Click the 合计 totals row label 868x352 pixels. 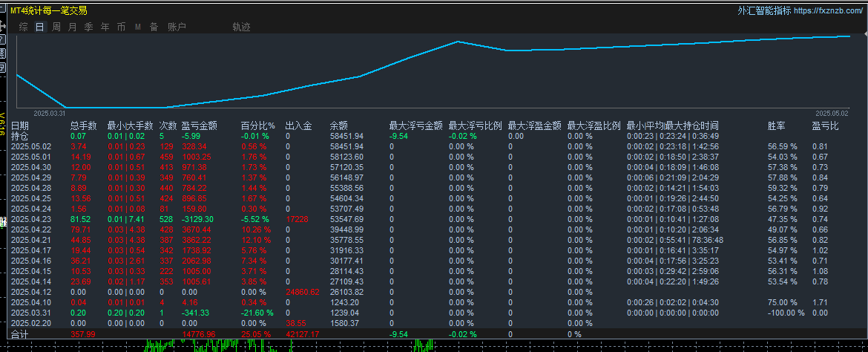click(x=20, y=334)
